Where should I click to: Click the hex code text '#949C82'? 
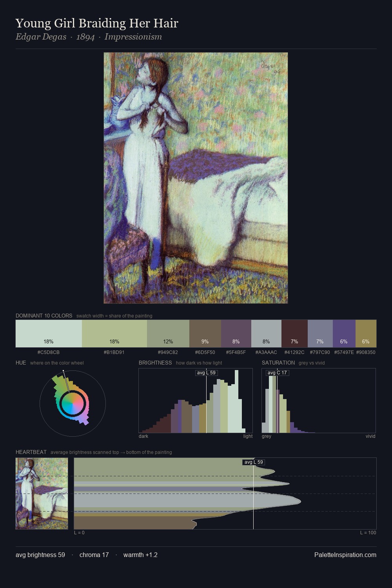click(x=168, y=352)
